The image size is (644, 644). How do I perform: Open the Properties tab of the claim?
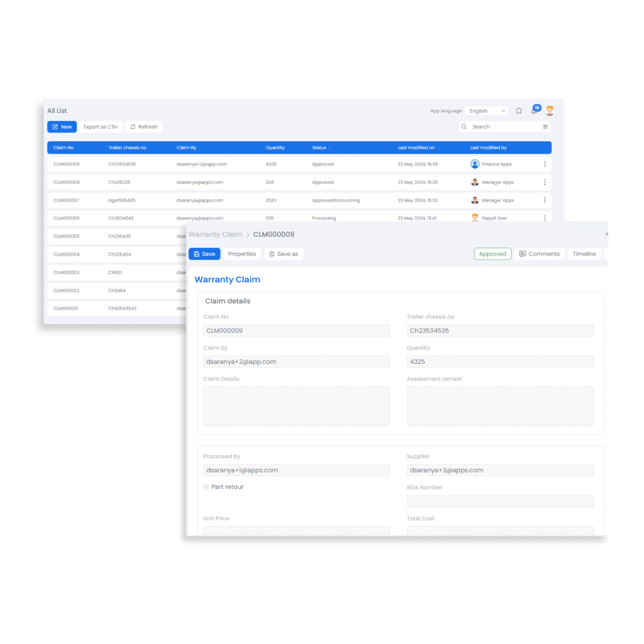(241, 253)
